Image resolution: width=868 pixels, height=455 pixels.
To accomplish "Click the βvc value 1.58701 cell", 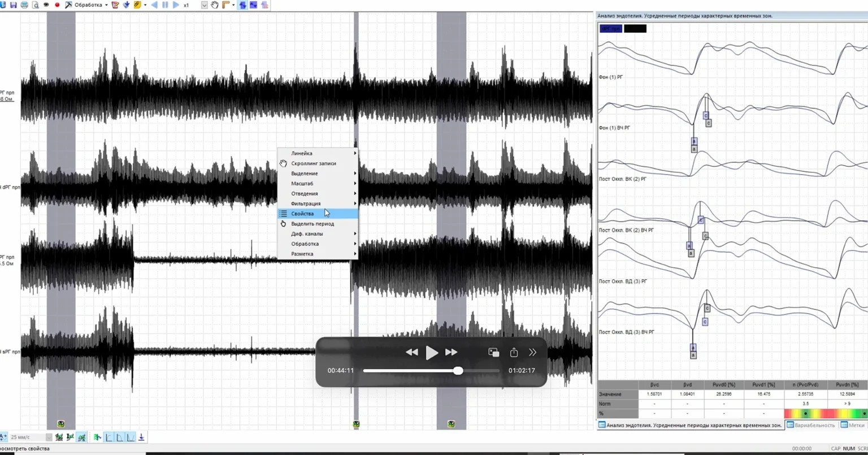I will [x=654, y=394].
